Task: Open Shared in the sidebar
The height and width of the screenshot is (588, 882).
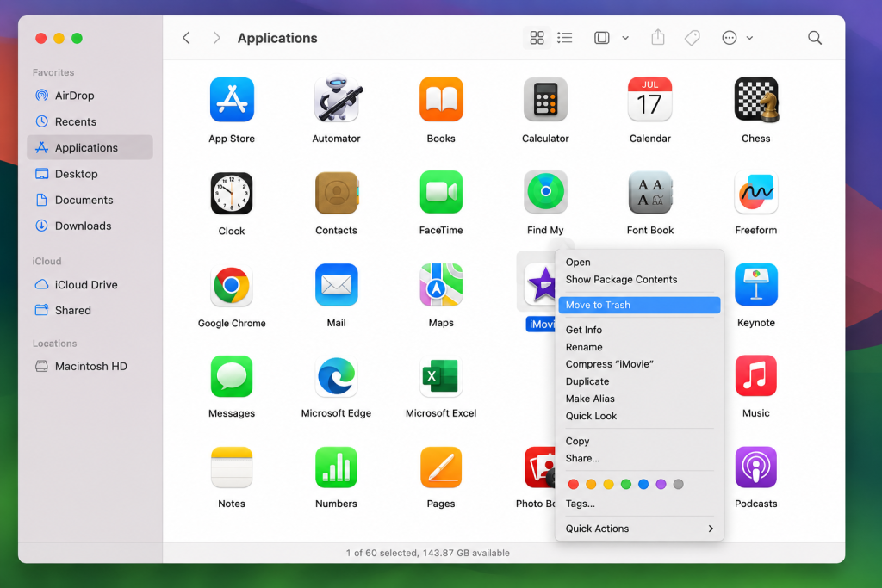Action: [x=90, y=310]
